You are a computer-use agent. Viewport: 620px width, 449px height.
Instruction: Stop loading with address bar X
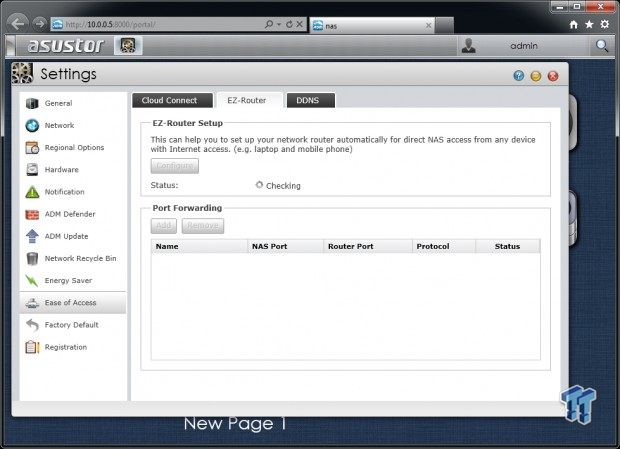pos(300,24)
